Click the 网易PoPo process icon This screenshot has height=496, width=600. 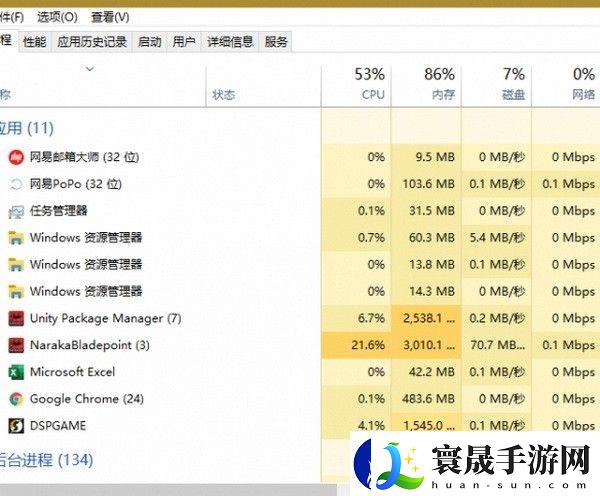[x=15, y=184]
